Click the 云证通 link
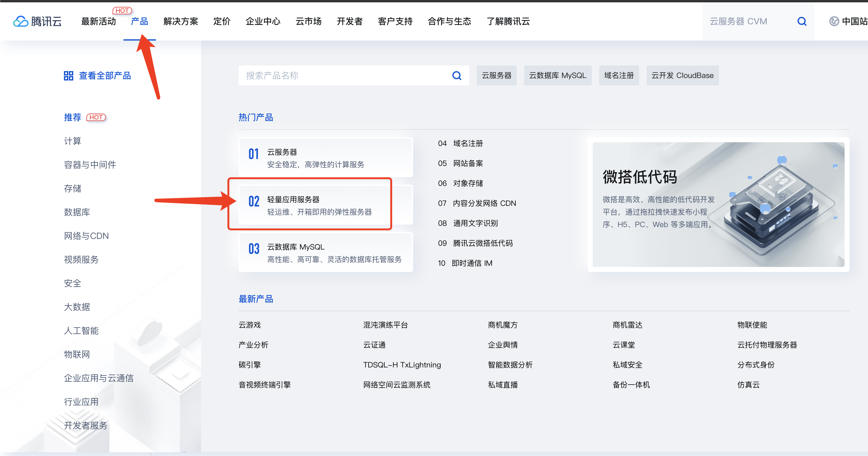 click(x=374, y=345)
